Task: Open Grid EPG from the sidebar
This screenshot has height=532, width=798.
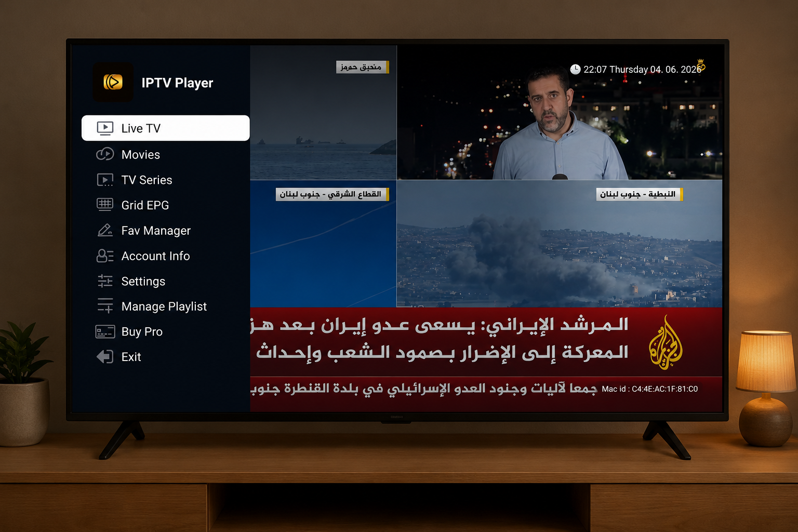Action: coord(166,205)
